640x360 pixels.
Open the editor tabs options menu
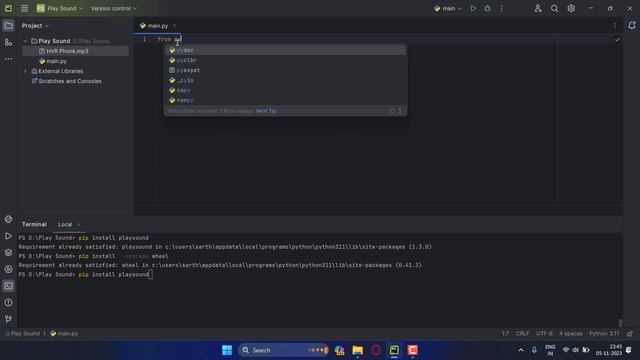(x=615, y=26)
